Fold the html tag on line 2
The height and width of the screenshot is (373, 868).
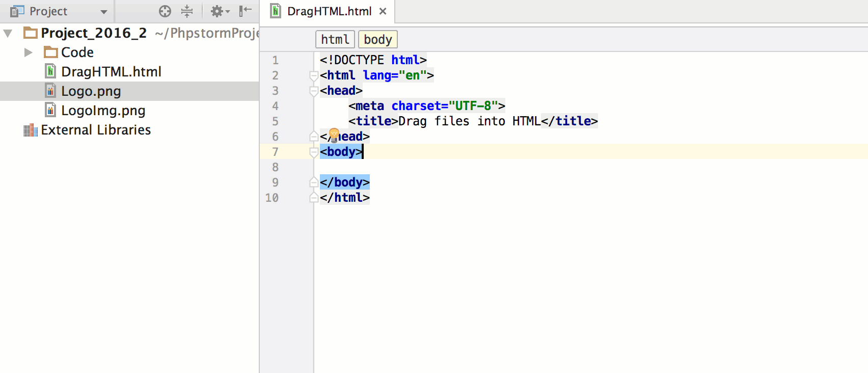[x=314, y=76]
